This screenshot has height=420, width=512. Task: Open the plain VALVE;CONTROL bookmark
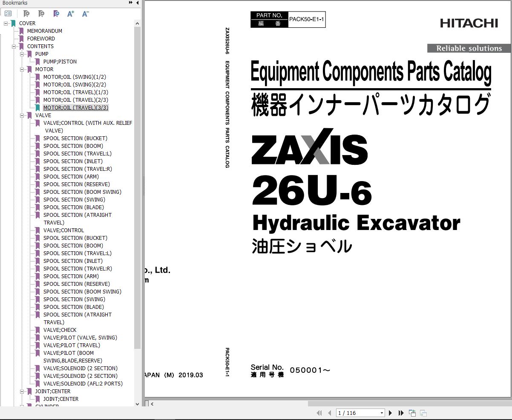64,230
